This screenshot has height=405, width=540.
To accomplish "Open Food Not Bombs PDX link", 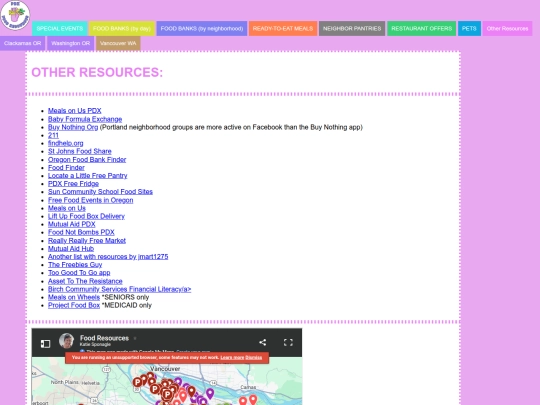I will click(x=81, y=232).
